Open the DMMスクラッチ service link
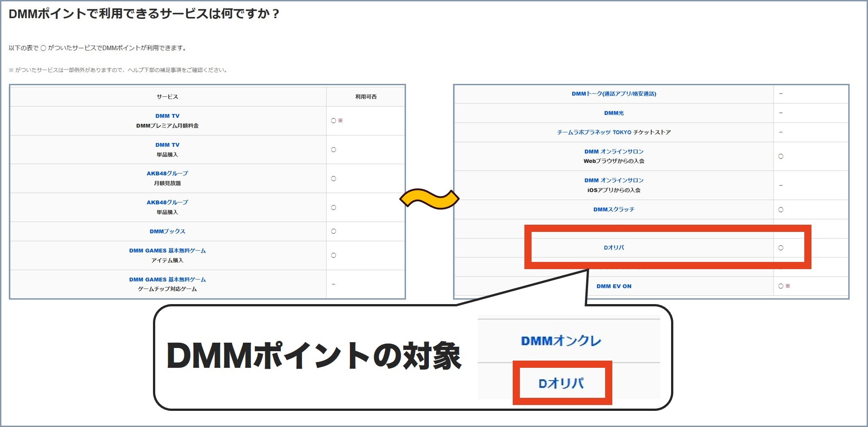This screenshot has height=427, width=868. [613, 209]
